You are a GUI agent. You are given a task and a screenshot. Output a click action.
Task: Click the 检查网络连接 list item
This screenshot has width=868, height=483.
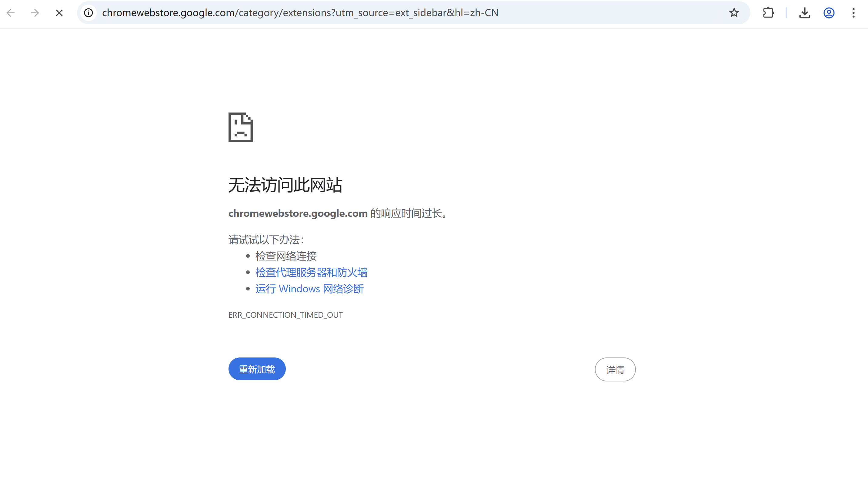coord(286,256)
